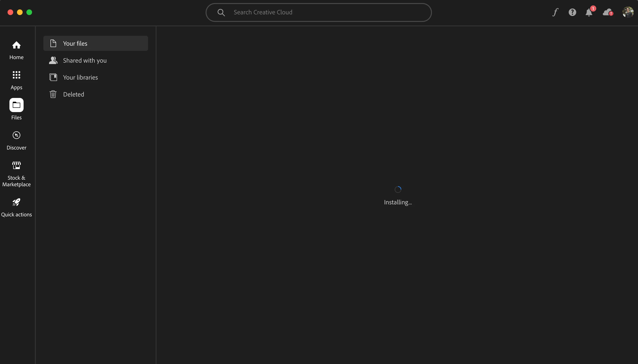This screenshot has height=364, width=638.
Task: Click the Your libraries book icon
Action: pos(53,77)
